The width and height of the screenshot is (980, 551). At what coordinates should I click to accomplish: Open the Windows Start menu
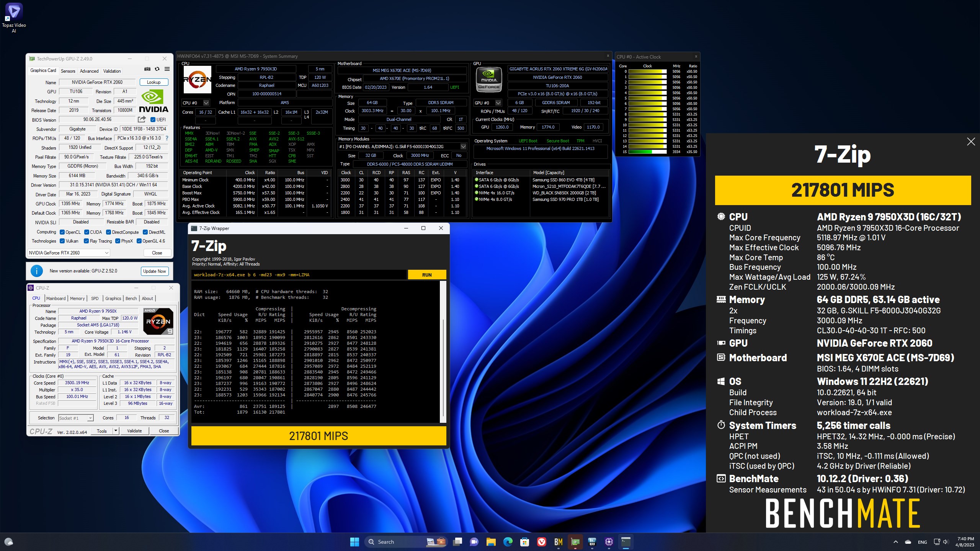click(x=354, y=542)
